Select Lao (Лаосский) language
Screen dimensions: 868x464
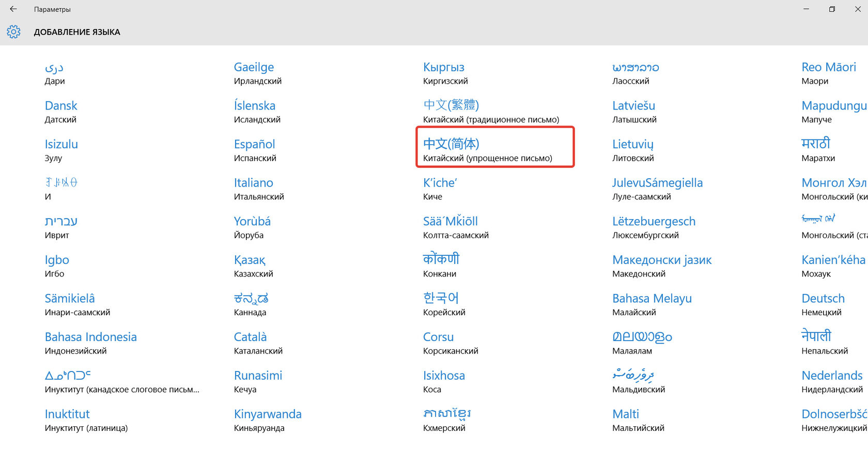pos(636,74)
